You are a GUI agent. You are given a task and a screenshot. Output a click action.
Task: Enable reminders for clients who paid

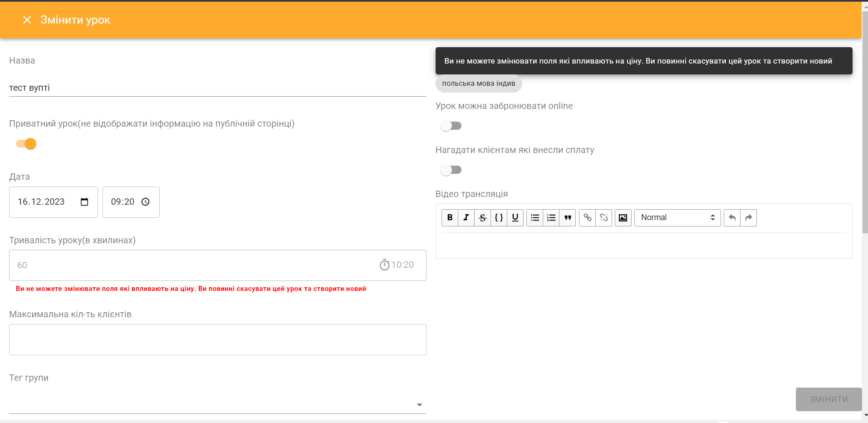[x=451, y=170]
